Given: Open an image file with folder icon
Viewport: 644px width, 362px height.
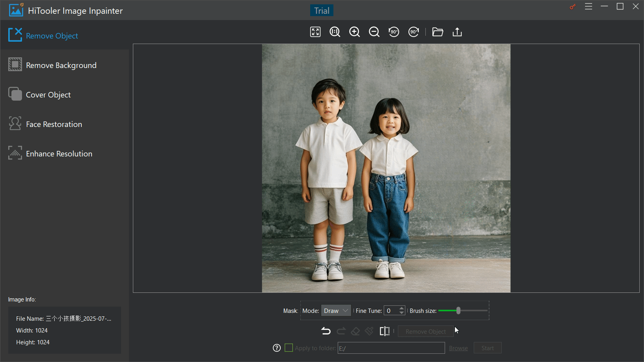Looking at the screenshot, I should (x=438, y=32).
